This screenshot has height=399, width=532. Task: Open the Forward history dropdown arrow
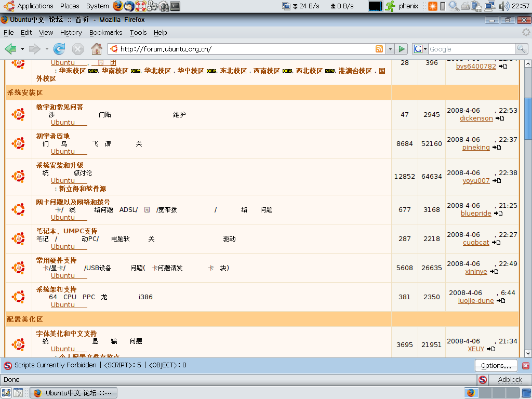coord(47,49)
